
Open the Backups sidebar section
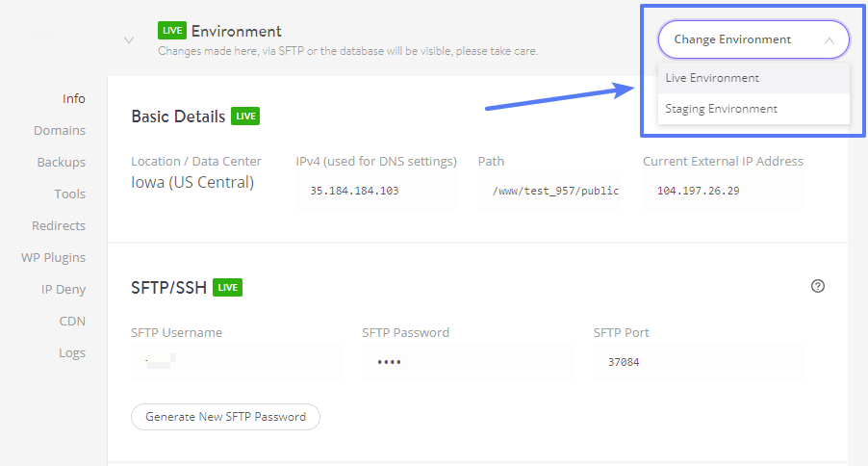tap(61, 162)
